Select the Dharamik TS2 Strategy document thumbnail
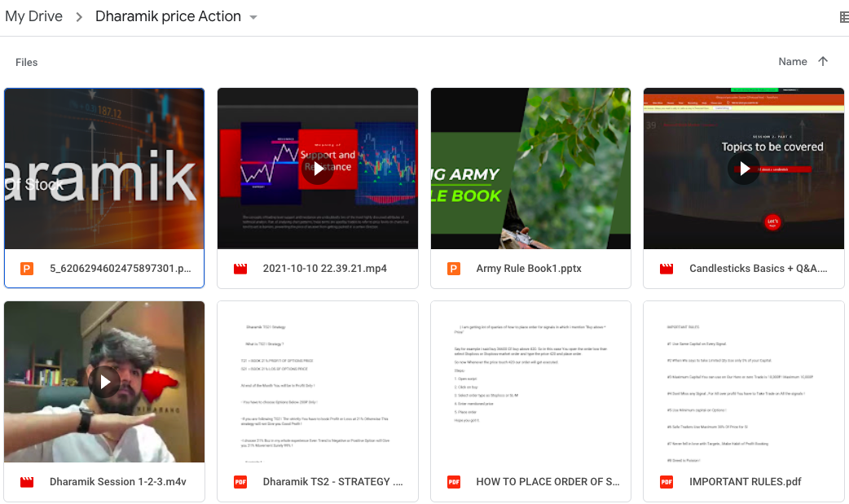 coord(317,381)
